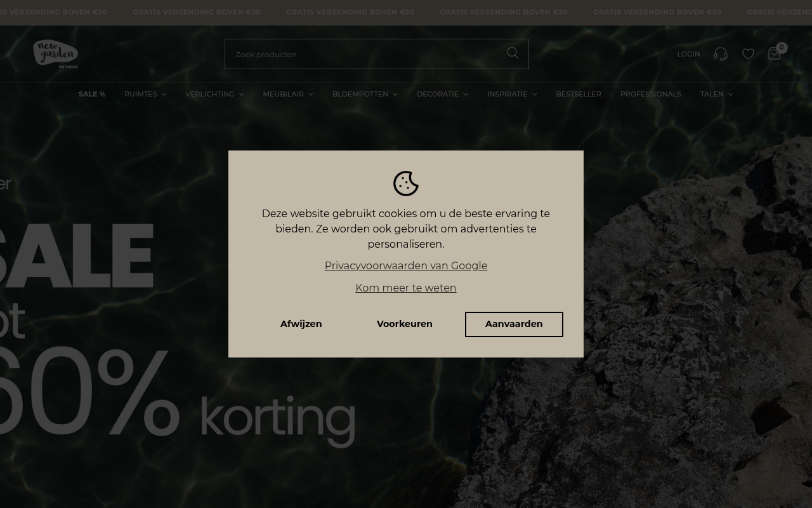Image resolution: width=812 pixels, height=508 pixels.
Task: Open the shopping cart icon
Action: click(774, 53)
